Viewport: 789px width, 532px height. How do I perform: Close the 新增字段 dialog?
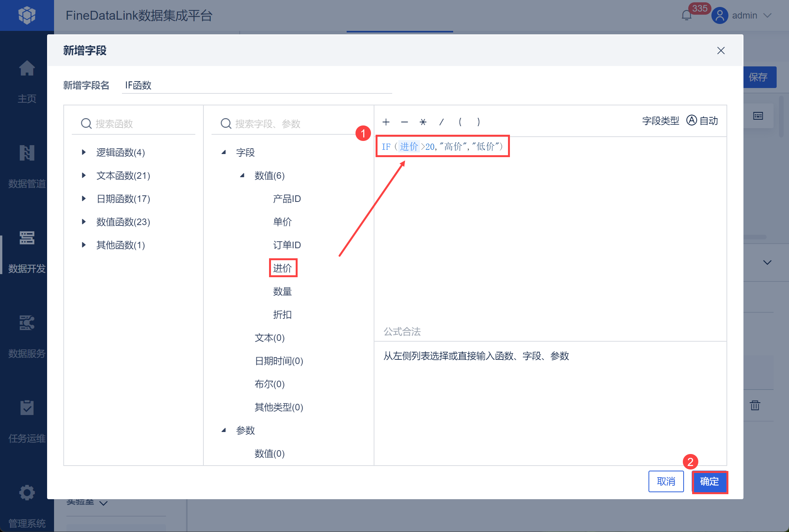tap(721, 51)
